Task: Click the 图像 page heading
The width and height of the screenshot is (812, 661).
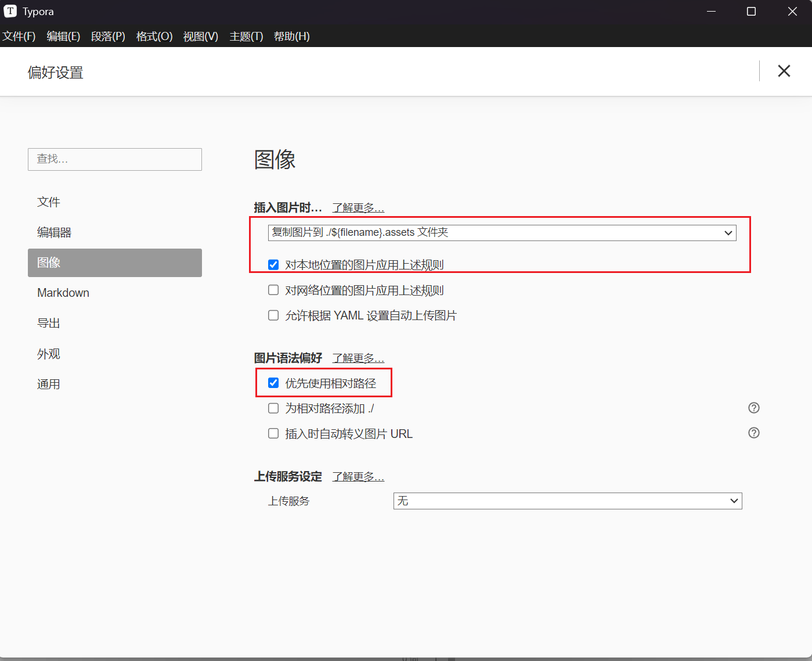Action: click(x=275, y=159)
